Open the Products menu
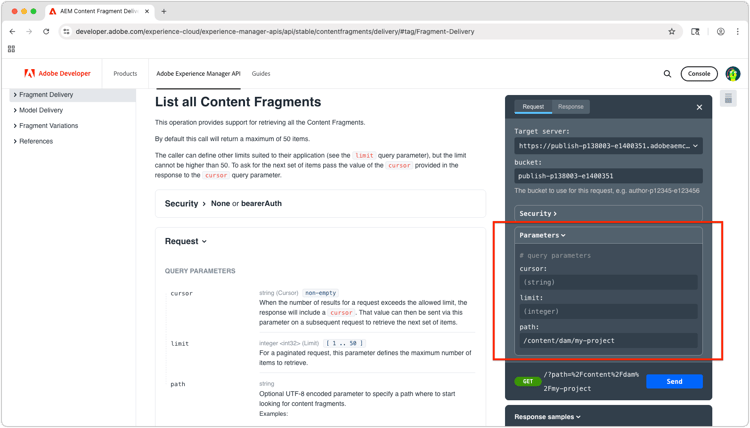Screen dimensions: 750x428 [125, 74]
